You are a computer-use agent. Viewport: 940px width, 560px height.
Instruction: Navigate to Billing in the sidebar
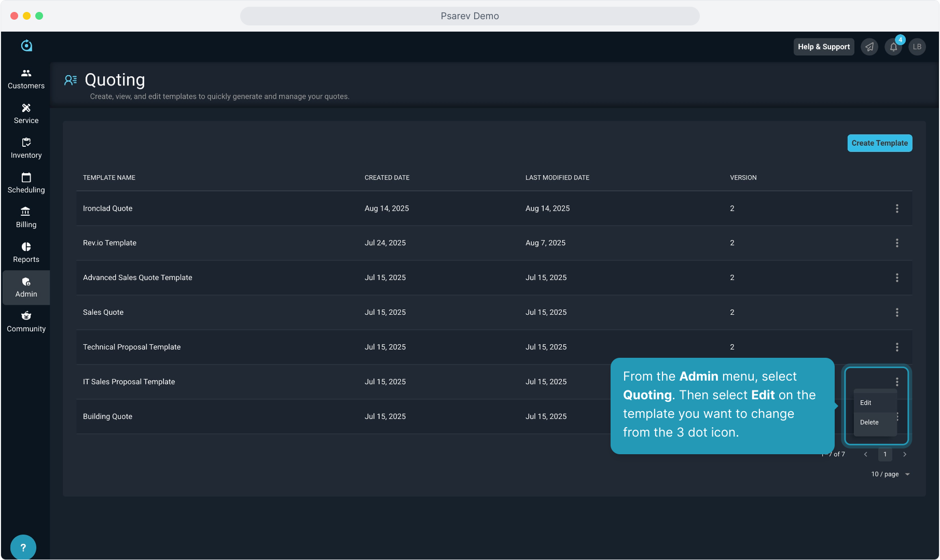(x=26, y=218)
